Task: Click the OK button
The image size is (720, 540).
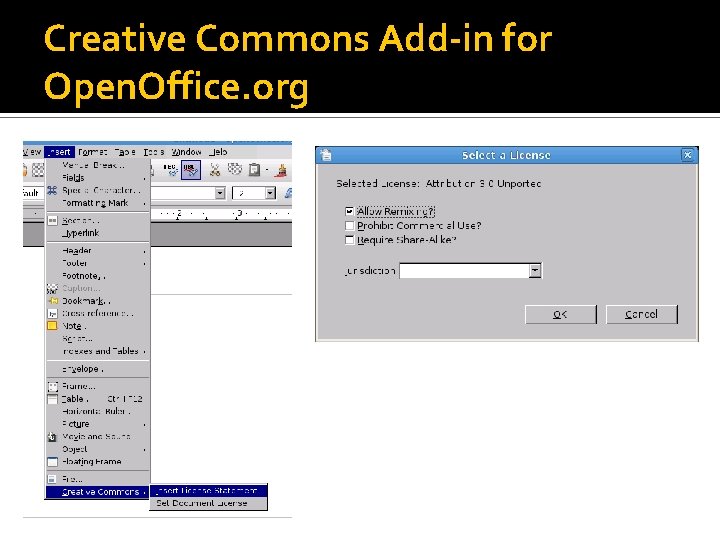Action: coord(561,315)
